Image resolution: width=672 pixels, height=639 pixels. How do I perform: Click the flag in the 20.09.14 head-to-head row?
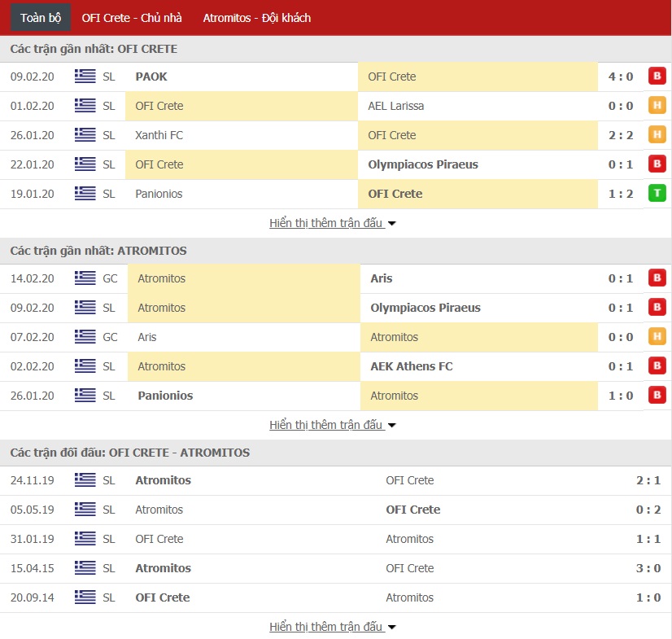[85, 597]
